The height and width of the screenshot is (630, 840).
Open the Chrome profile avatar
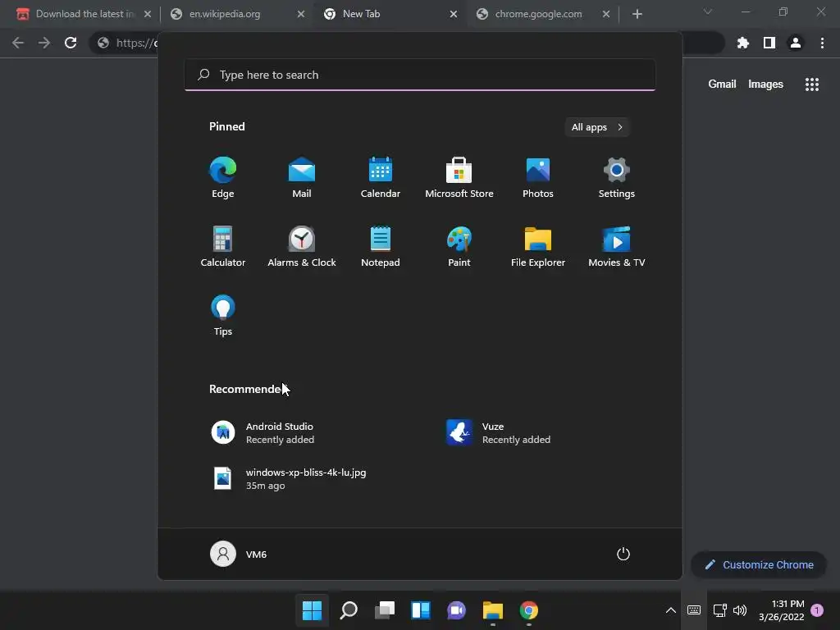point(796,43)
